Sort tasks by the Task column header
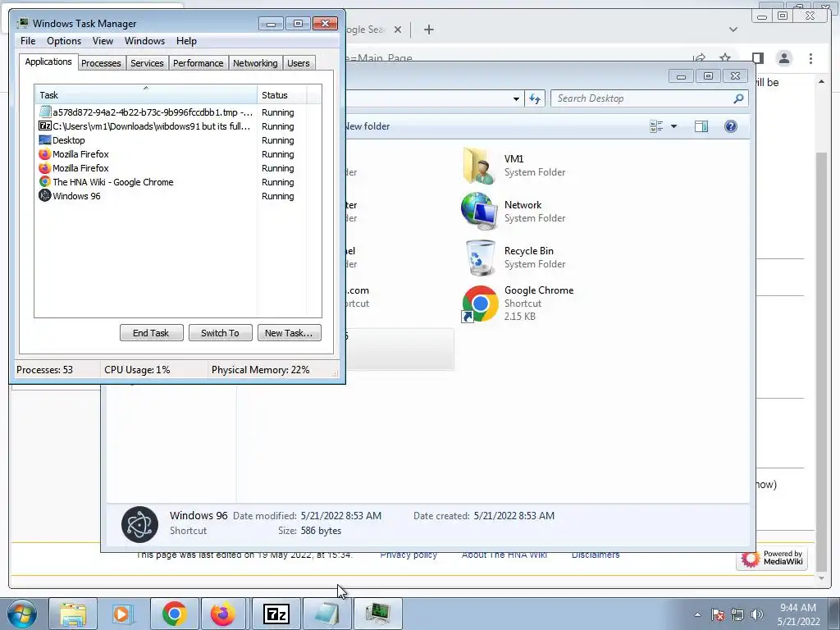This screenshot has height=630, width=840. click(x=146, y=95)
